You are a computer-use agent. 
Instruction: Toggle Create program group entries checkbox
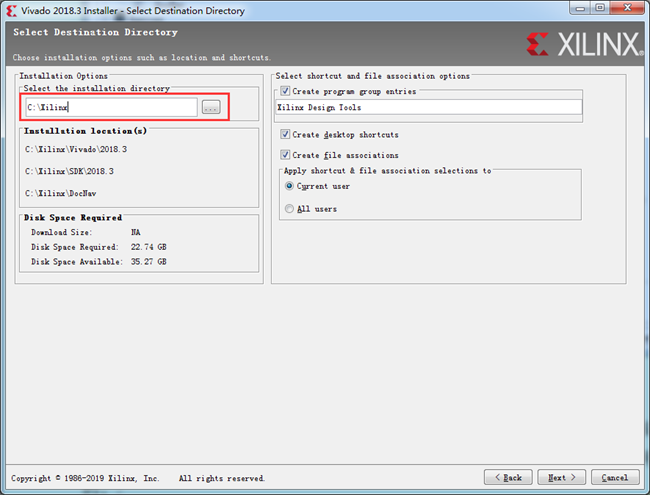point(285,91)
